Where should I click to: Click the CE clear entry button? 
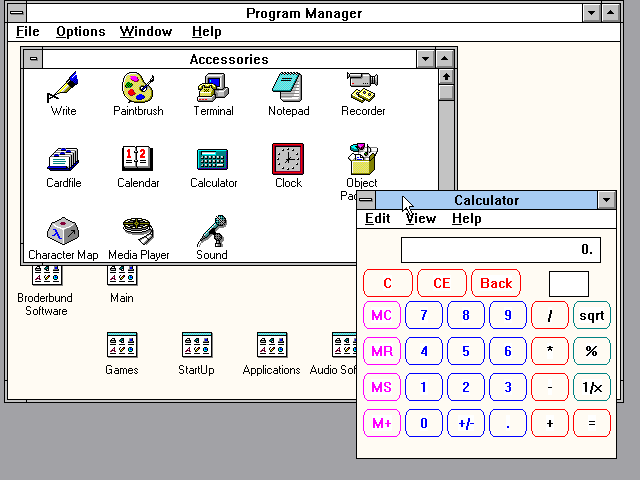[x=442, y=283]
